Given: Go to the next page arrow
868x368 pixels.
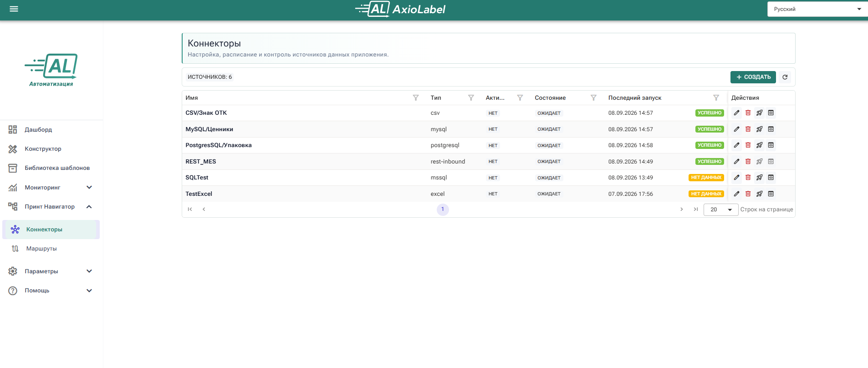Looking at the screenshot, I should click(x=682, y=210).
